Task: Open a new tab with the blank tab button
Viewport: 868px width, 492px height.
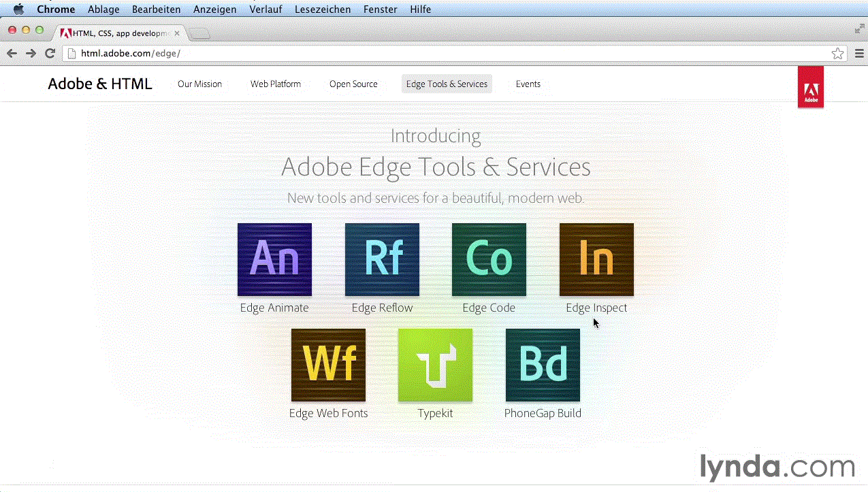Action: coord(199,33)
